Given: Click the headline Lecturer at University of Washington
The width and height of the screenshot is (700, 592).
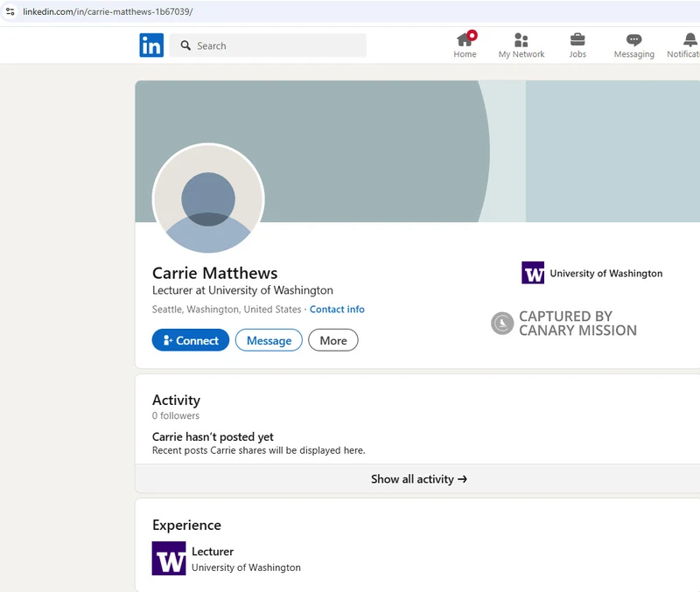Looking at the screenshot, I should point(242,290).
